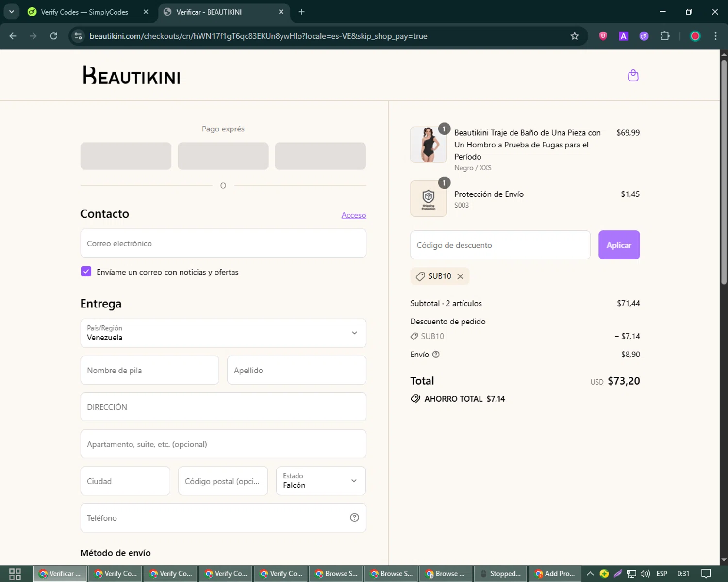This screenshot has width=728, height=582.
Task: Click the AHORRO TOTAL $7,14 text
Action: coord(464,399)
